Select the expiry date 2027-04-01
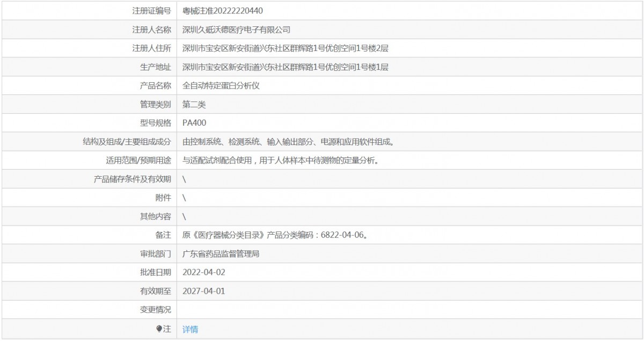 (204, 291)
